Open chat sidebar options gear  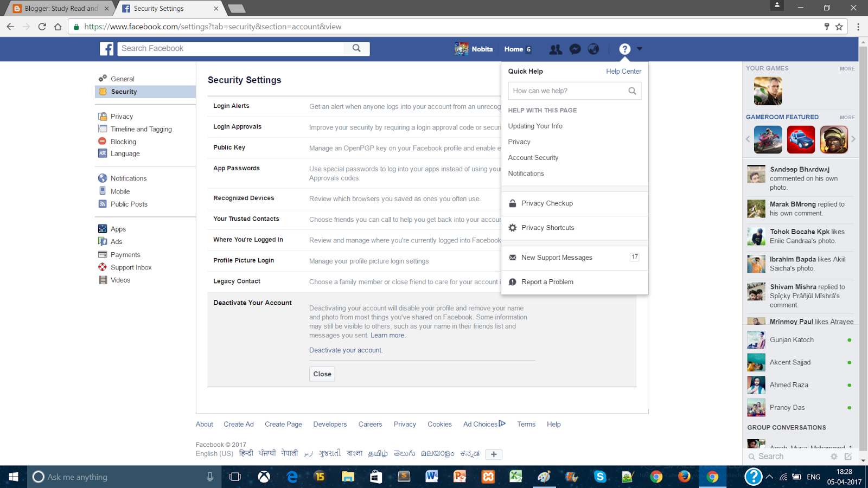coord(834,457)
